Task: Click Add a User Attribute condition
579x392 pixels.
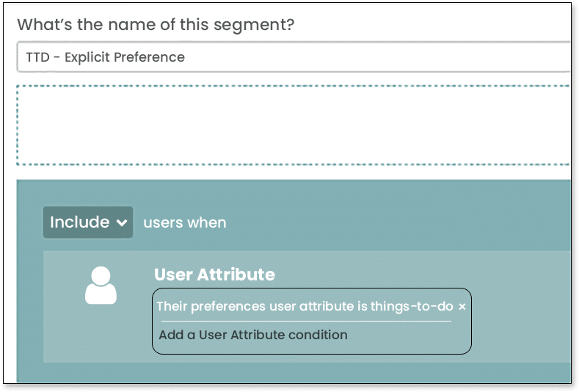Action: click(253, 335)
